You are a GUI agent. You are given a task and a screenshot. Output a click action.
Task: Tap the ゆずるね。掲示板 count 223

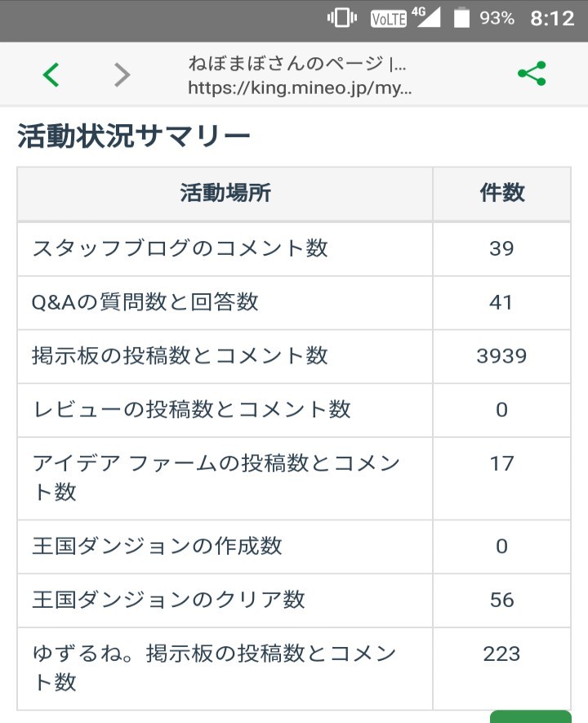pos(501,654)
